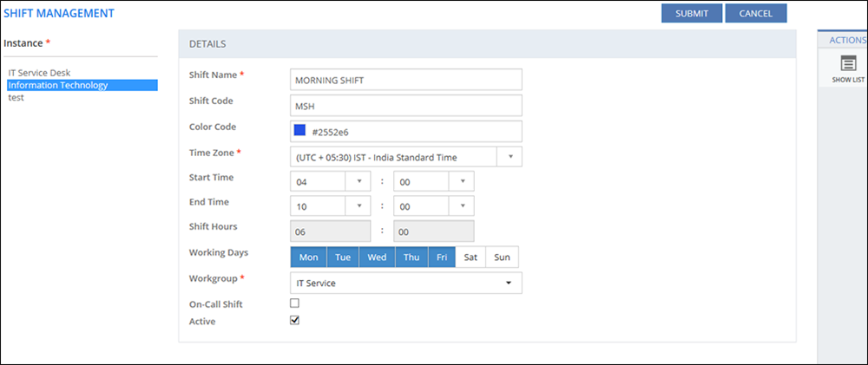
Task: Expand the End Time minutes dropdown
Action: coord(462,205)
